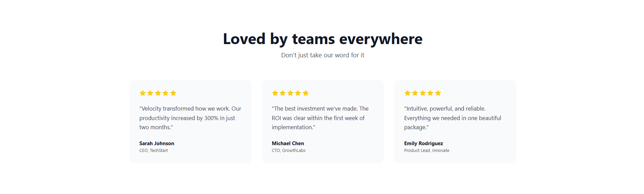The width and height of the screenshot is (644, 194).
Task: Click the "CEO, TechStart" job title
Action: click(153, 151)
